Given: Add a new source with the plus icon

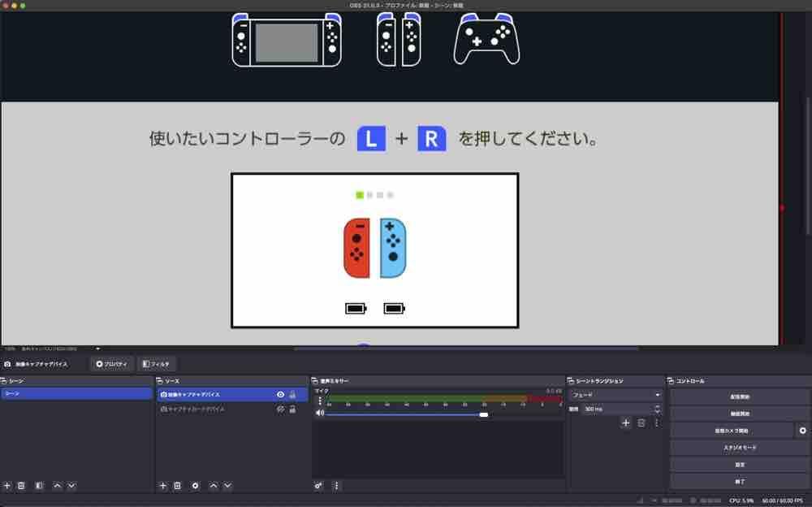Looking at the screenshot, I should point(163,486).
